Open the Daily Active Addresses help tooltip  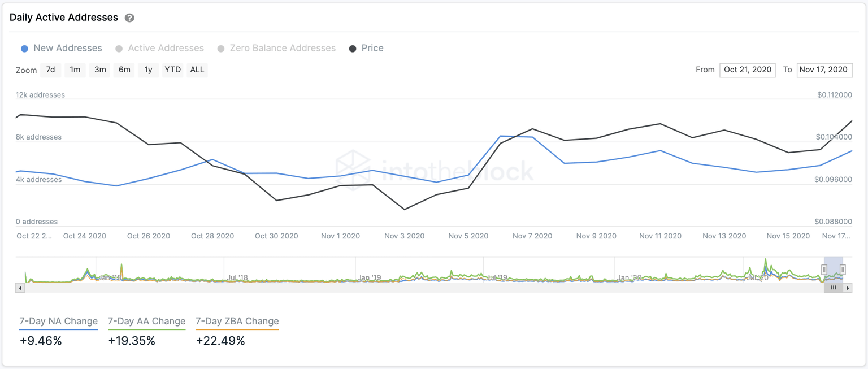click(129, 18)
